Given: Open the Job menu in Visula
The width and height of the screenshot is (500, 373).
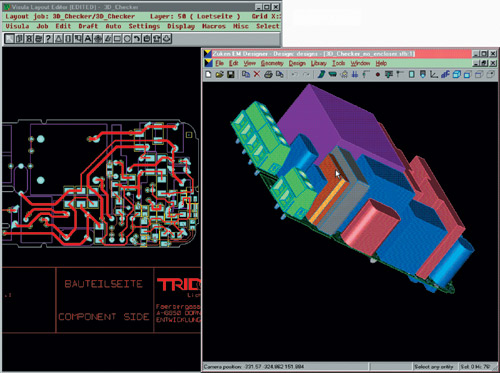Looking at the screenshot, I should point(42,26).
